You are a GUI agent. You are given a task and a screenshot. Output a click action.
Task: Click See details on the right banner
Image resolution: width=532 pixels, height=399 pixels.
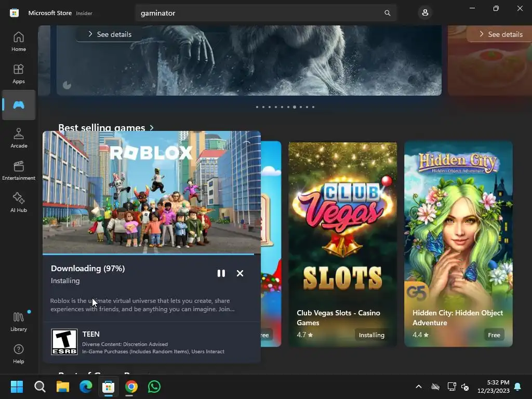[500, 34]
